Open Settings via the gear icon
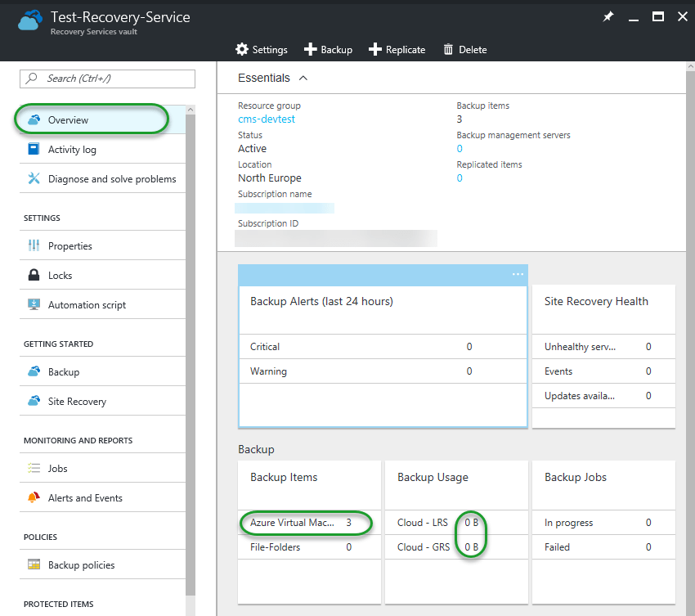 pos(242,49)
